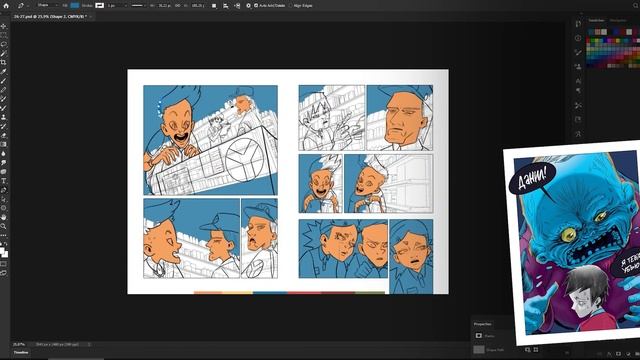Select the Crop tool
The image size is (640, 360).
pyautogui.click(x=4, y=62)
